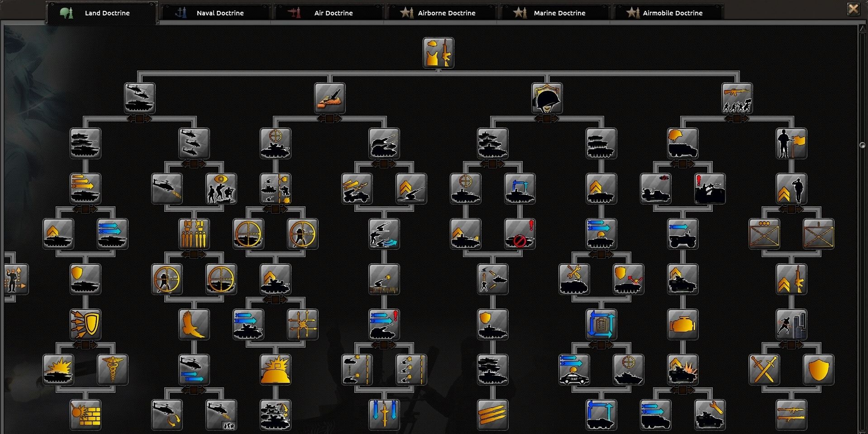The height and width of the screenshot is (434, 868).
Task: Switch to the Naval Doctrine tab
Action: point(216,13)
